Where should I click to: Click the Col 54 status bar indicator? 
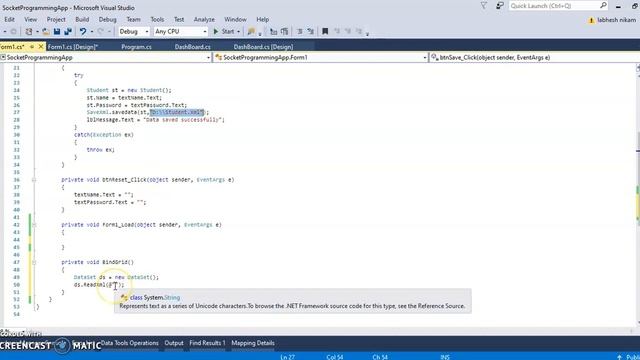point(335,357)
